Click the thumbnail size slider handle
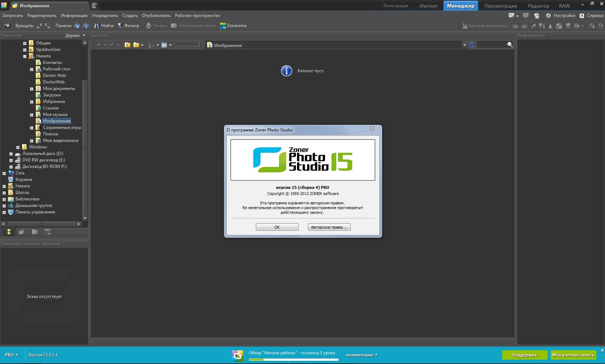Viewport: 605px width, 364px height. pyautogui.click(x=199, y=45)
